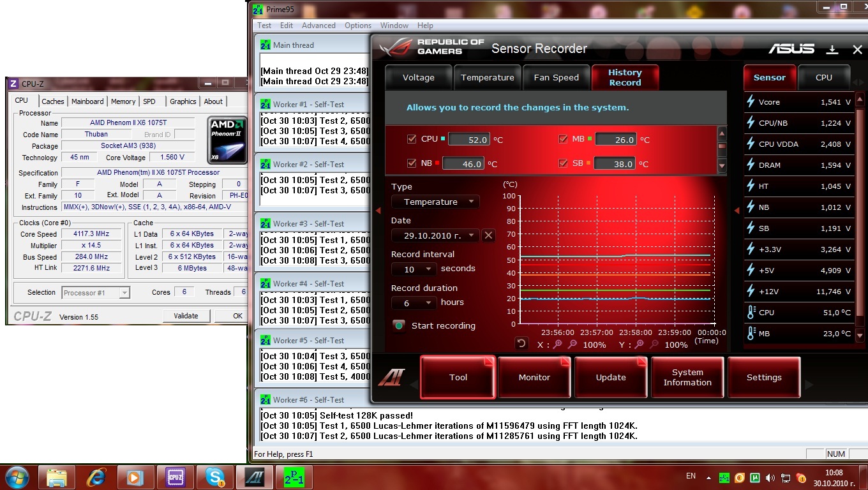Toggle the CPU temperature checkbox
The height and width of the screenshot is (490, 868).
point(412,139)
